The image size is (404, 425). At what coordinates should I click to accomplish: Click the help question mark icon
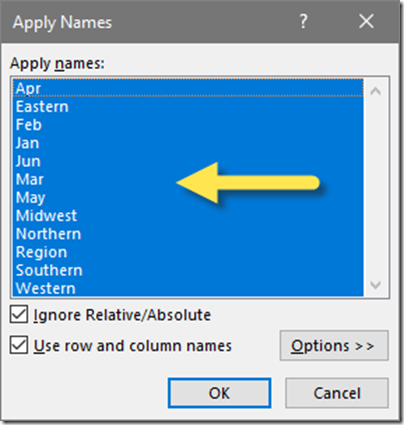click(x=303, y=22)
